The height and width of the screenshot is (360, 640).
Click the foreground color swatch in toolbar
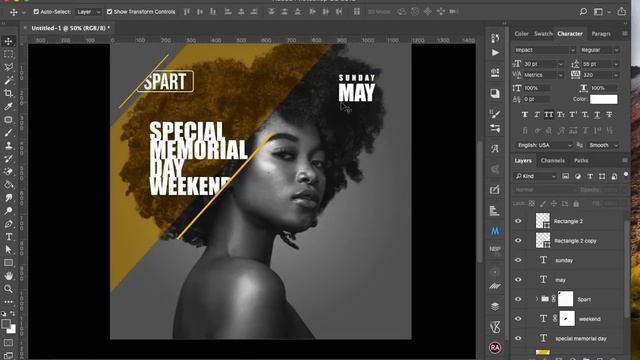(6, 324)
